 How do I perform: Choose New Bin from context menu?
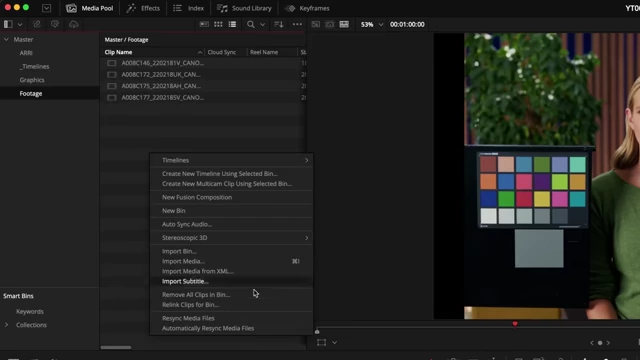coord(231,211)
